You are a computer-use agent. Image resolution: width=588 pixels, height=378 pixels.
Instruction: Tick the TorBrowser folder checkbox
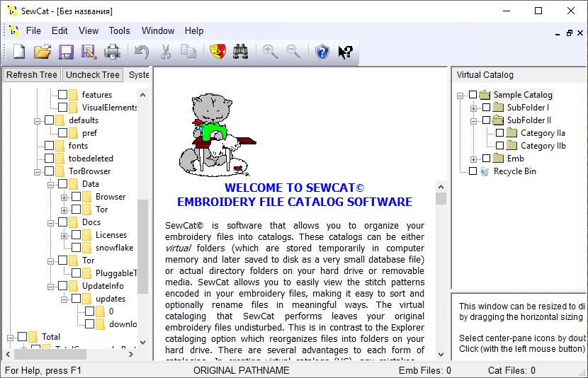point(49,171)
